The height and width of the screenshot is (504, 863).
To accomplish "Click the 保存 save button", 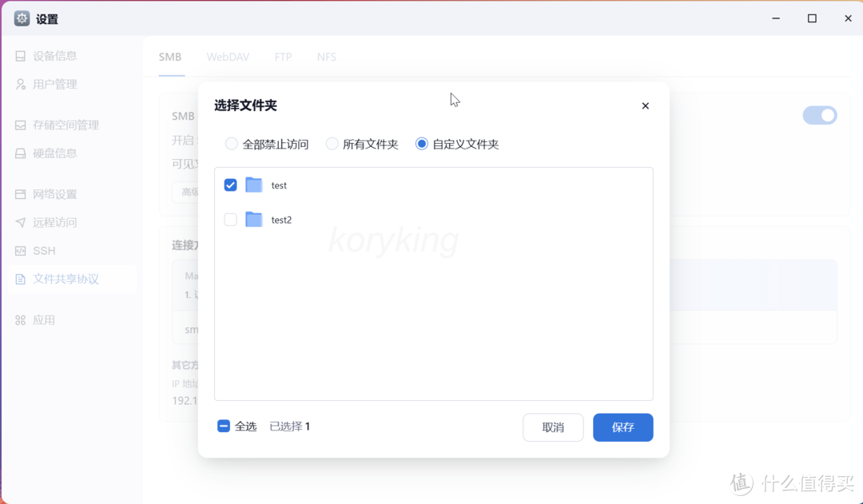I will [622, 427].
